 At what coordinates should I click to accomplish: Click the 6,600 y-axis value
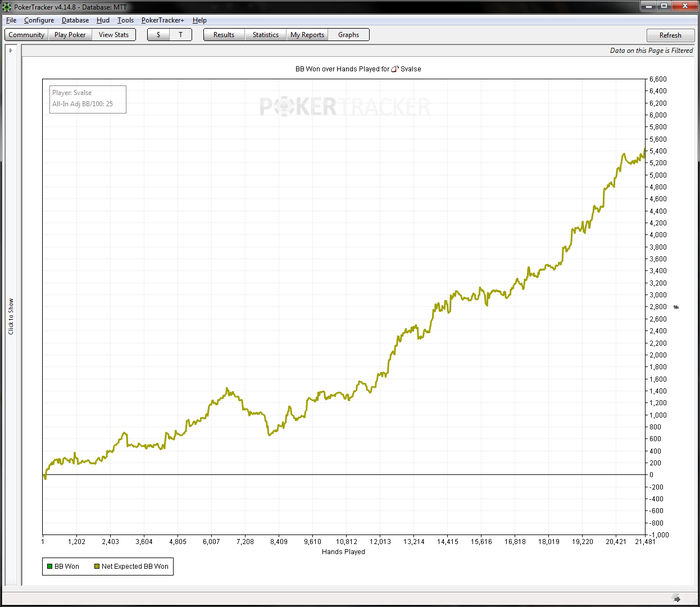(658, 79)
